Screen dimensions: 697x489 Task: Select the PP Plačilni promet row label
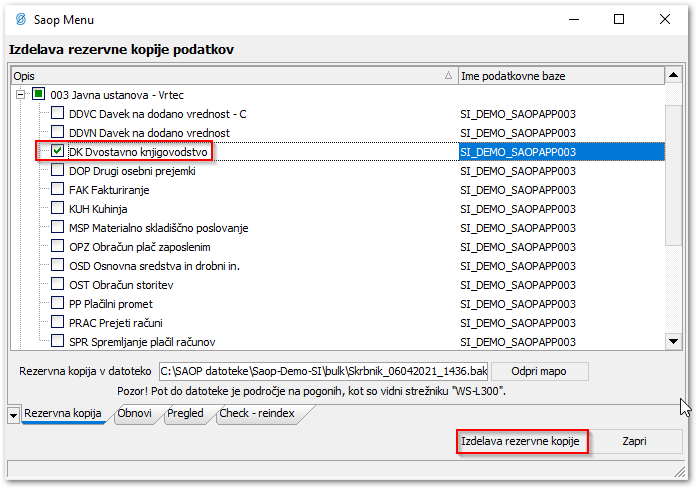(111, 304)
